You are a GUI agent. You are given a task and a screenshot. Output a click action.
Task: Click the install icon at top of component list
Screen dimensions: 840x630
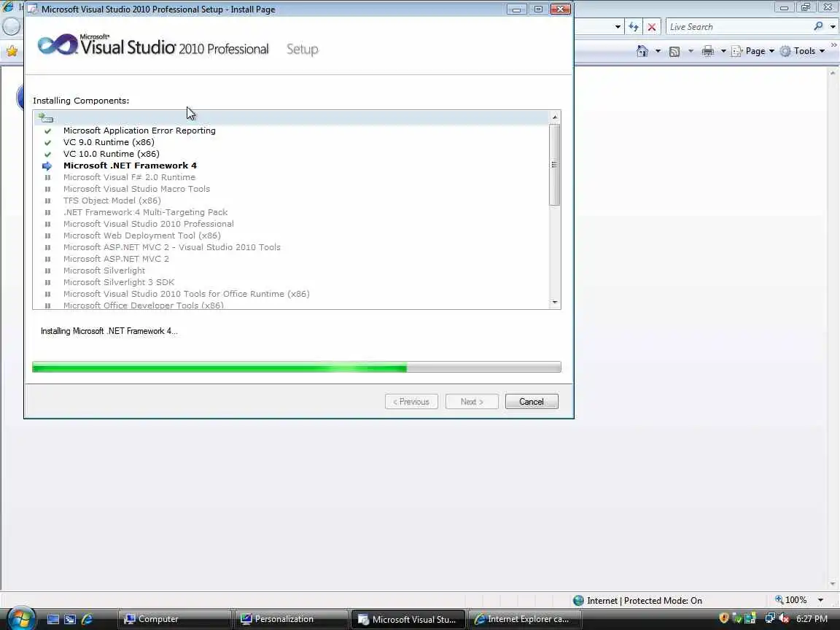tap(45, 118)
